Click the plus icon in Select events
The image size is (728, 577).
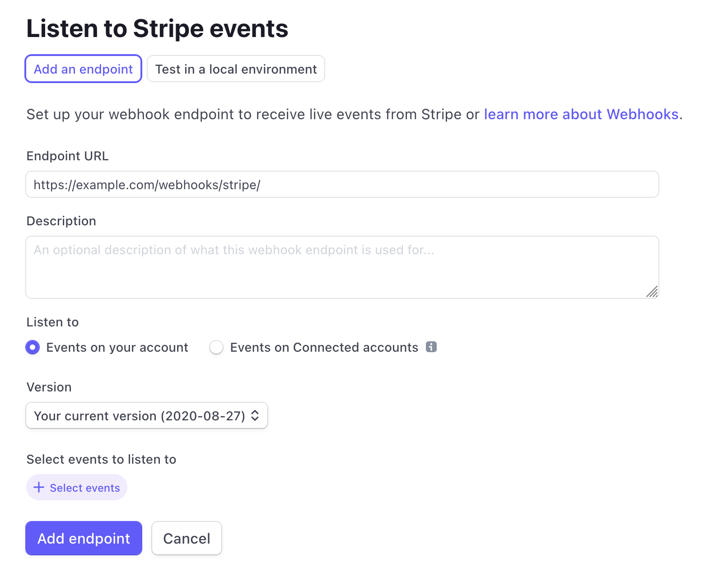(39, 487)
